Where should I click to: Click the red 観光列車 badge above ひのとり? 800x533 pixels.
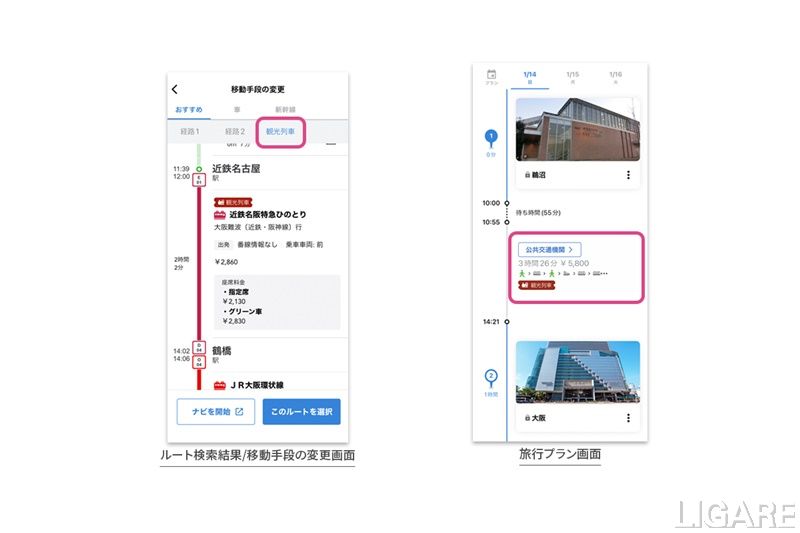coord(233,202)
